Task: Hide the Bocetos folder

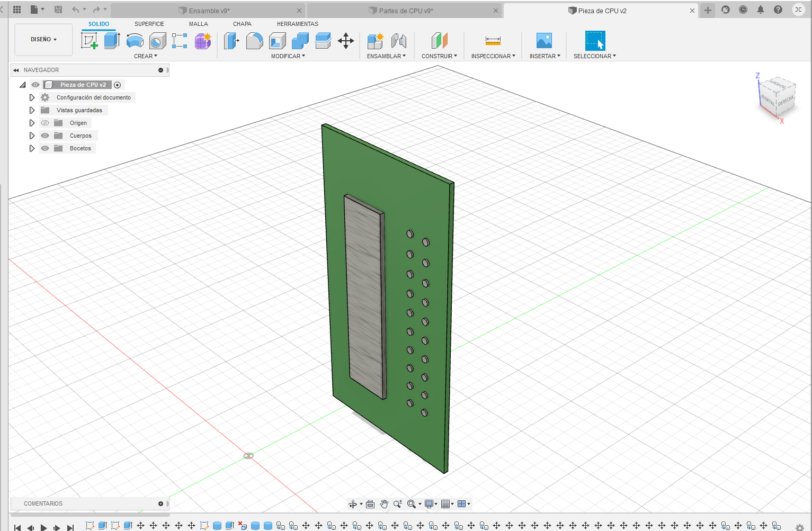Action: tap(45, 148)
